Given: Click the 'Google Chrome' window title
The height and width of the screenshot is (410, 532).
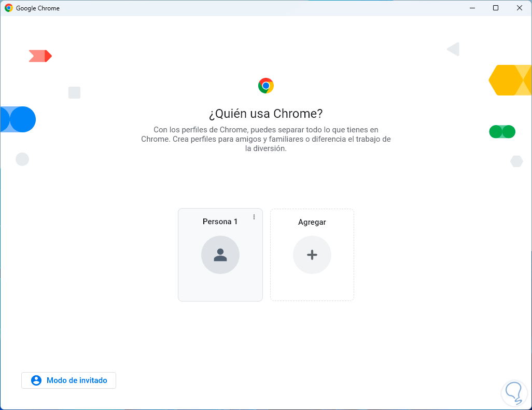Looking at the screenshot, I should 38,8.
